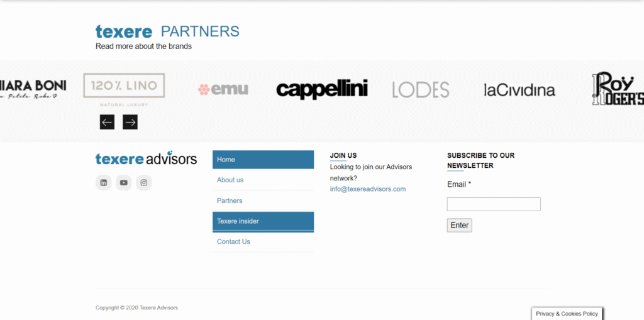
Task: Open the cappellini partner logo
Action: pyautogui.click(x=322, y=89)
